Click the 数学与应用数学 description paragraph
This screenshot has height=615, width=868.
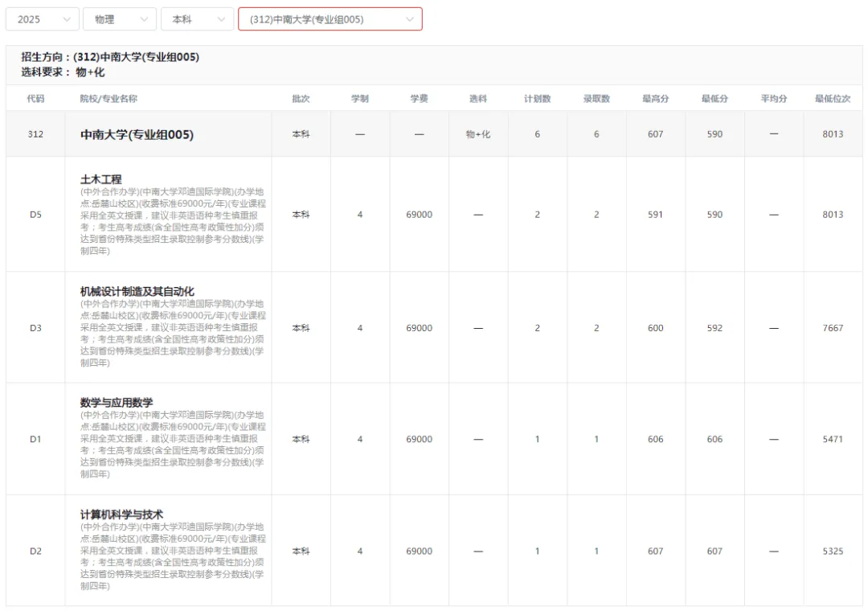[174, 445]
